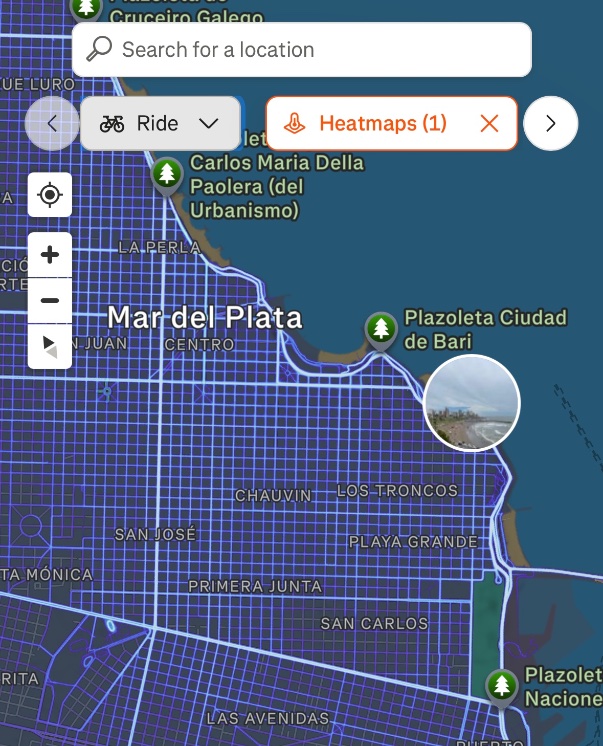Center map on my current location

pos(50,195)
